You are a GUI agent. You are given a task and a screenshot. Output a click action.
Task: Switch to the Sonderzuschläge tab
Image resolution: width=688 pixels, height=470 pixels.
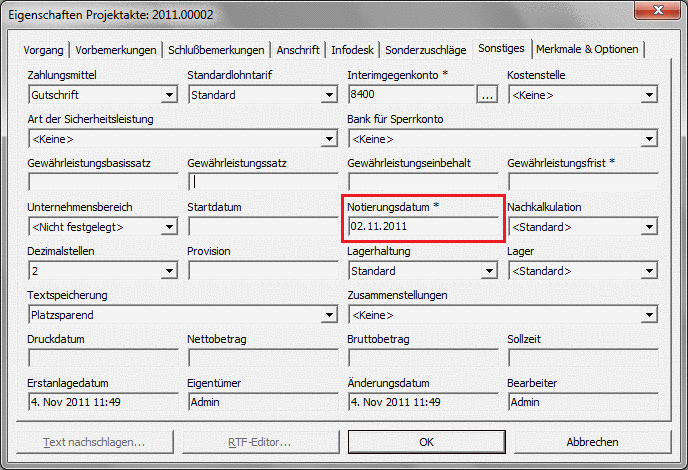(426, 50)
